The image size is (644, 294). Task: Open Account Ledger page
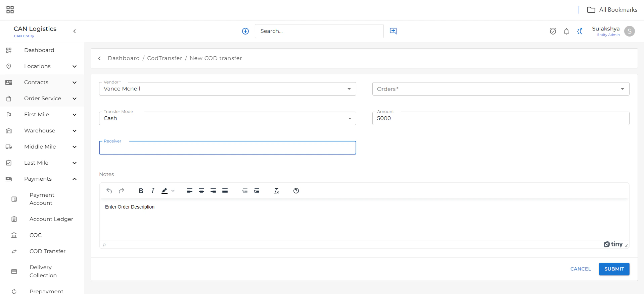[42, 219]
